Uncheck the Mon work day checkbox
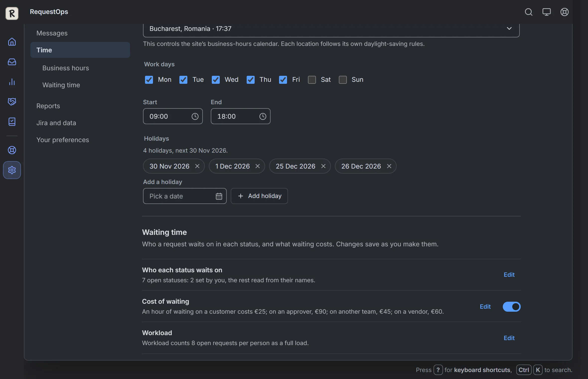588x379 pixels. pos(149,80)
